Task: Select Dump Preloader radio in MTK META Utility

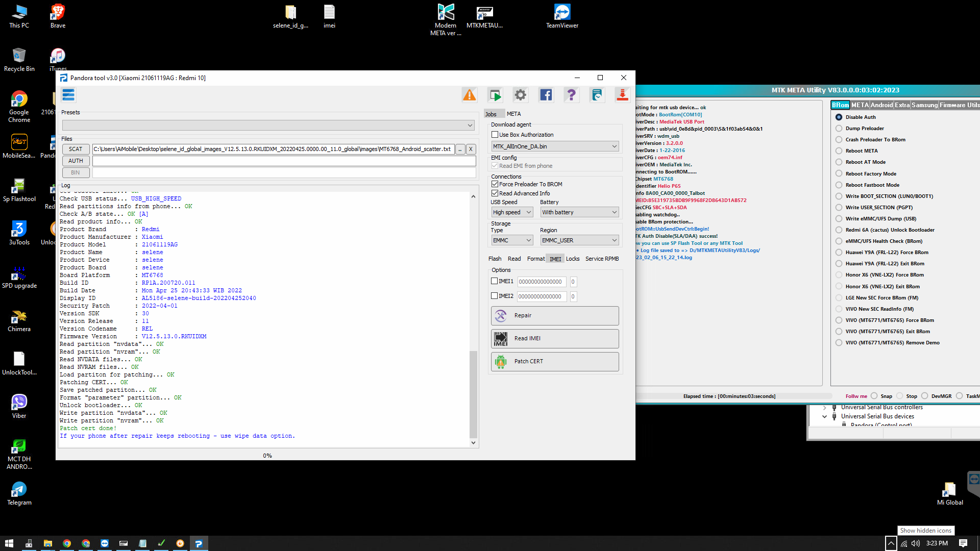Action: 839,129
